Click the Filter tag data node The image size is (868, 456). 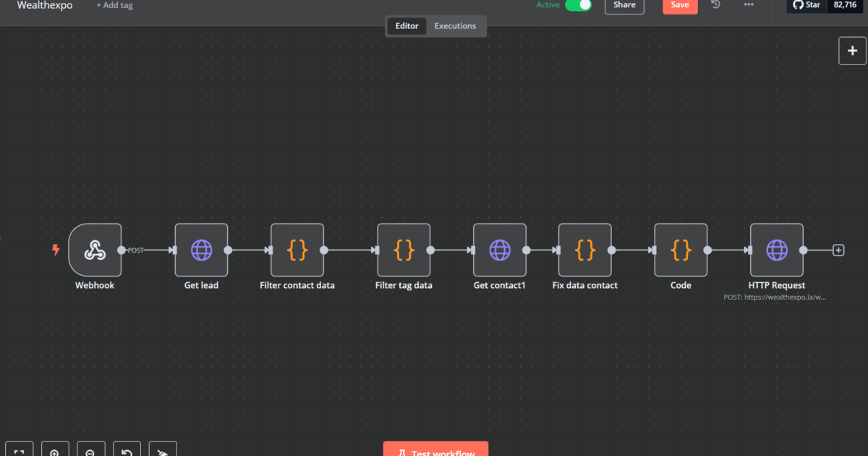pos(404,250)
